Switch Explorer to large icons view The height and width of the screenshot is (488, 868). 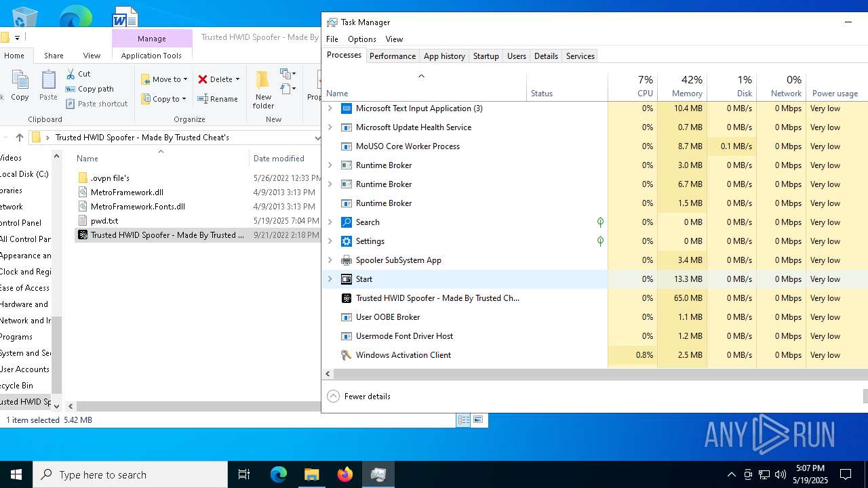coord(478,420)
